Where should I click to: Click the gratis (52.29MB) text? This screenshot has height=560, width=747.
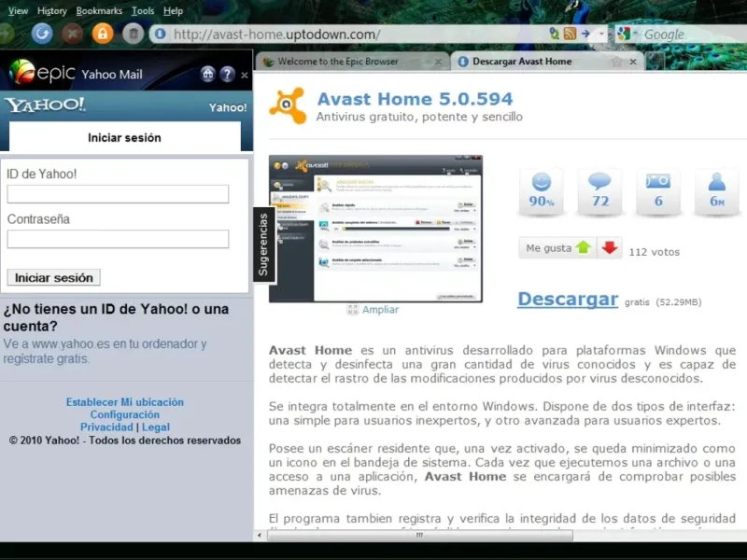663,301
